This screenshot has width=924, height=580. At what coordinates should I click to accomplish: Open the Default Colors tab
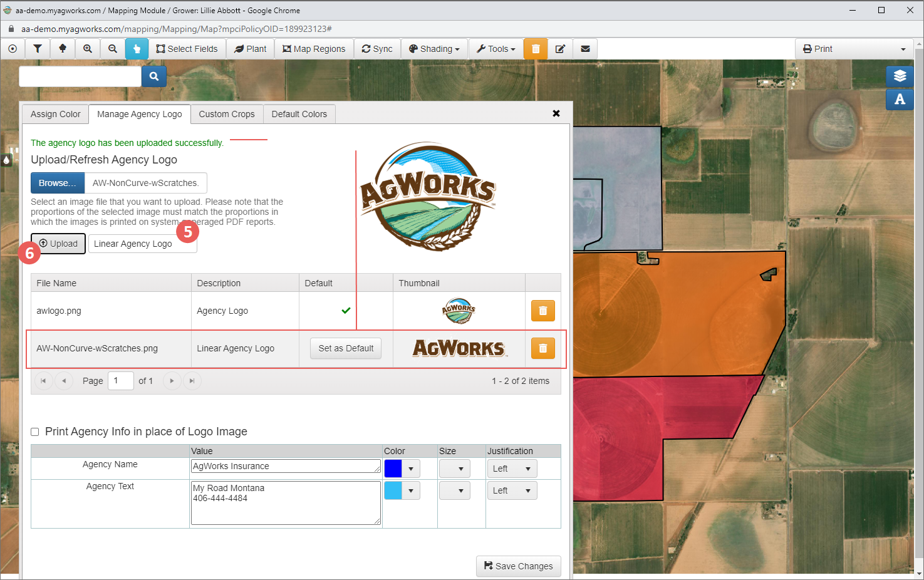coord(299,114)
